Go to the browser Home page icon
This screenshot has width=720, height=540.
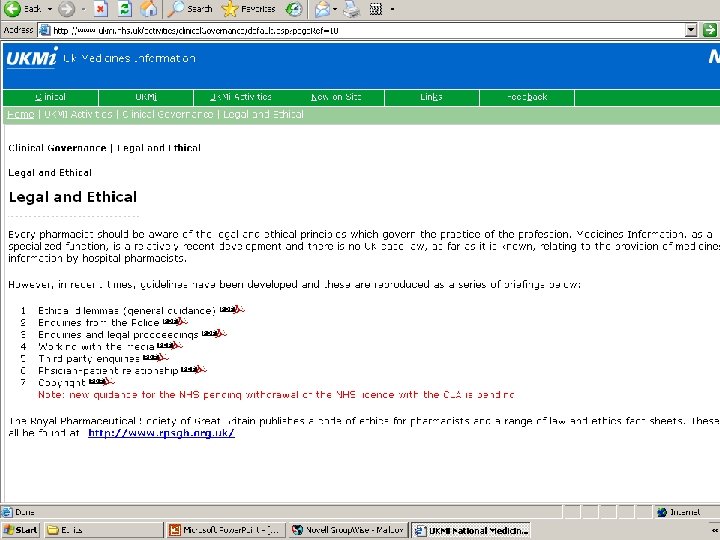[148, 9]
